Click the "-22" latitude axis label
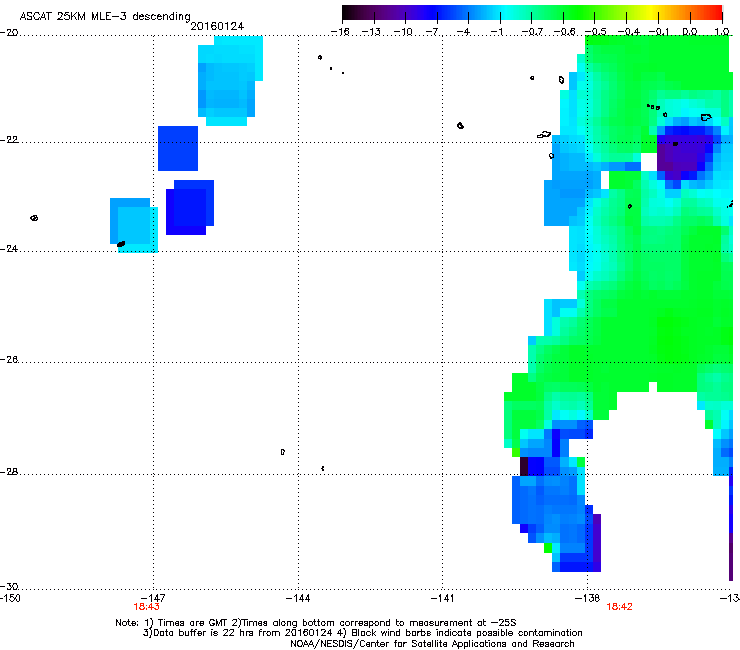740x650 pixels. [9, 140]
